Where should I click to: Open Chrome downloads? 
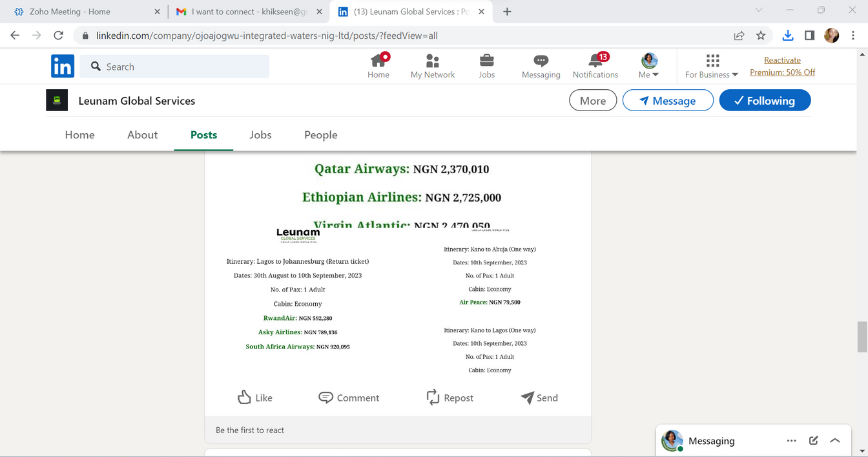[x=788, y=36]
